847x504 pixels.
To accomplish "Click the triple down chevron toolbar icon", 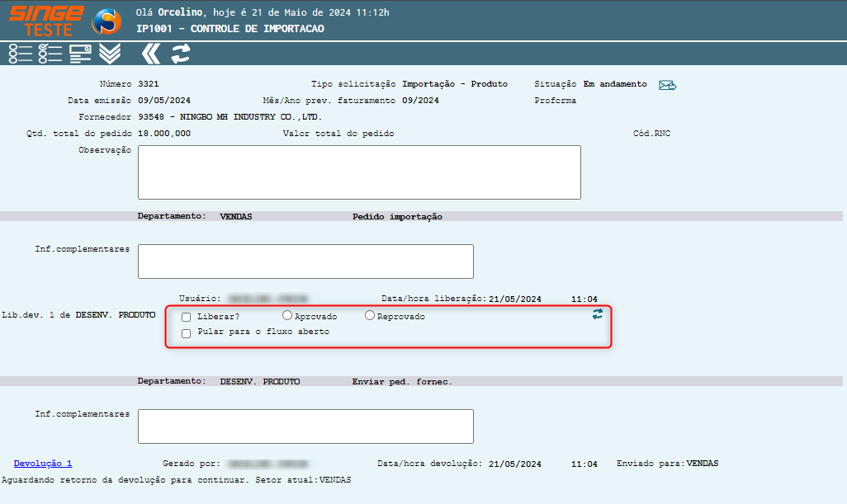I will [x=110, y=54].
